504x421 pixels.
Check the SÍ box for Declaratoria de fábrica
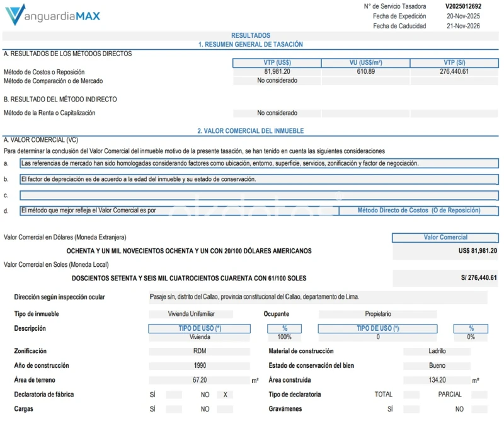tap(174, 395)
